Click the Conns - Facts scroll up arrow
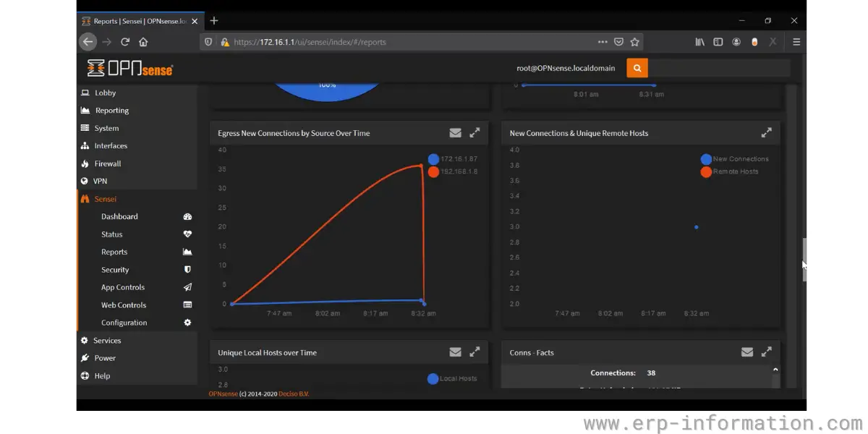This screenshot has width=868, height=434. pyautogui.click(x=776, y=370)
